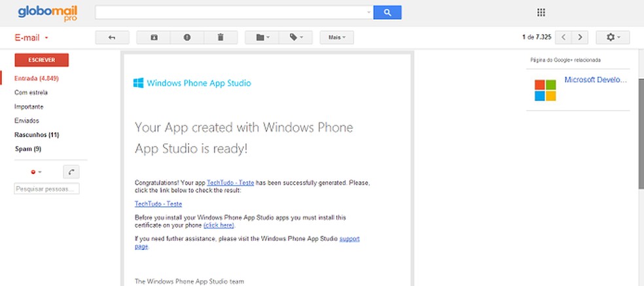Open the Labels tag dropdown

tap(296, 37)
